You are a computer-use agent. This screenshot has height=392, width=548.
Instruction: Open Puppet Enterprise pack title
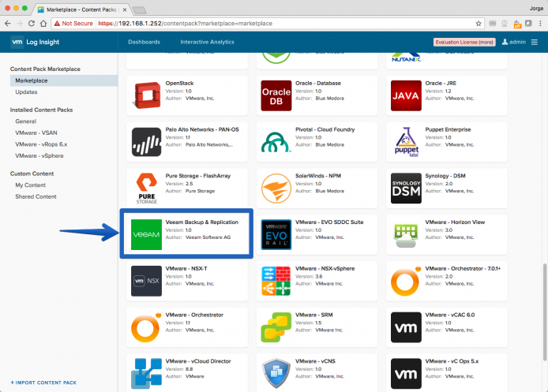(448, 129)
